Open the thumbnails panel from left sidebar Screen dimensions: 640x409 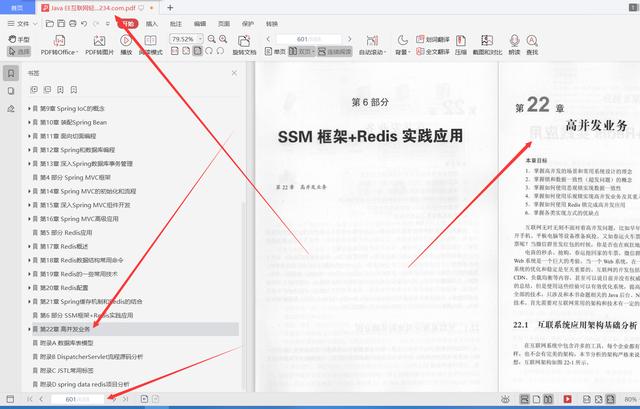(11, 91)
